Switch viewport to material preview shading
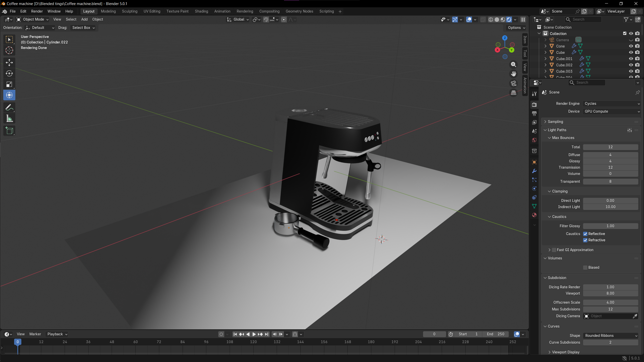The height and width of the screenshot is (362, 644). (x=503, y=20)
